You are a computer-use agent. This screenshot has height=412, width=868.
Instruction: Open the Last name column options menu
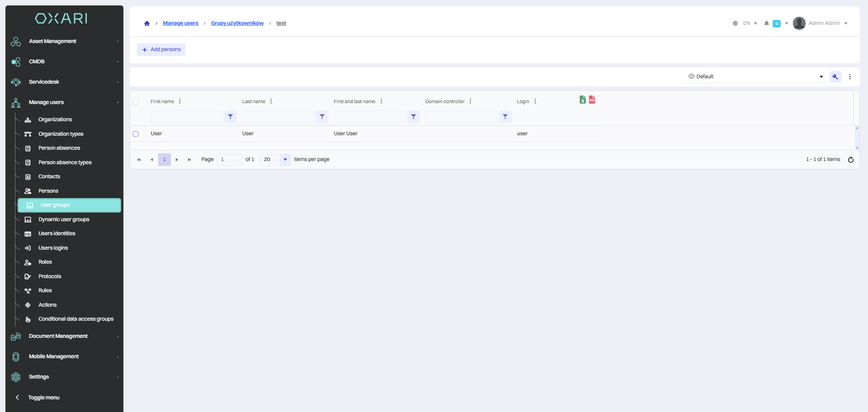tap(271, 101)
